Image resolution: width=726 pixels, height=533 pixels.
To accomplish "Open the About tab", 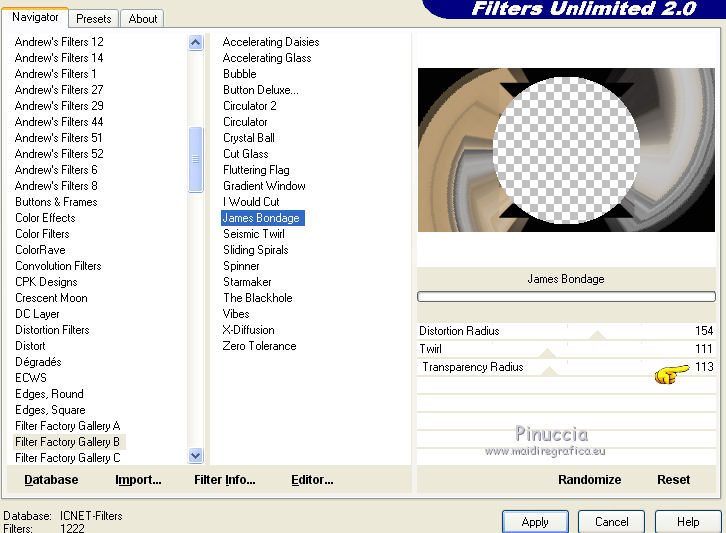I will [x=143, y=19].
